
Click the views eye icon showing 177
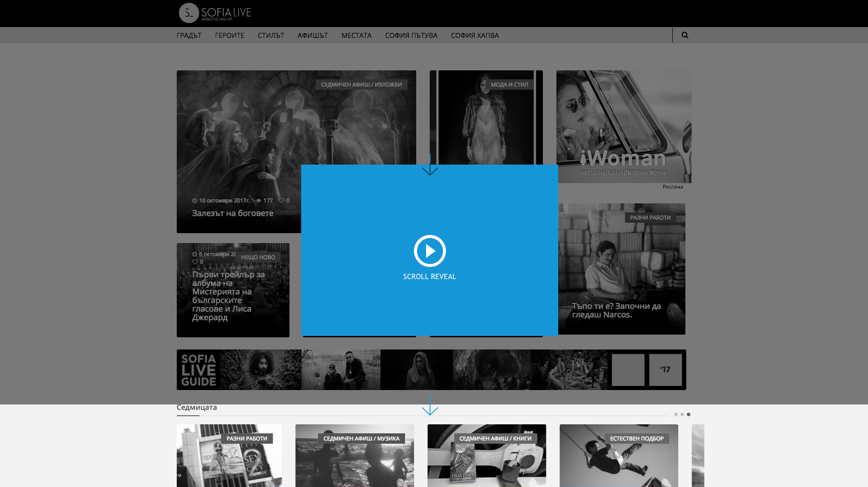(259, 201)
